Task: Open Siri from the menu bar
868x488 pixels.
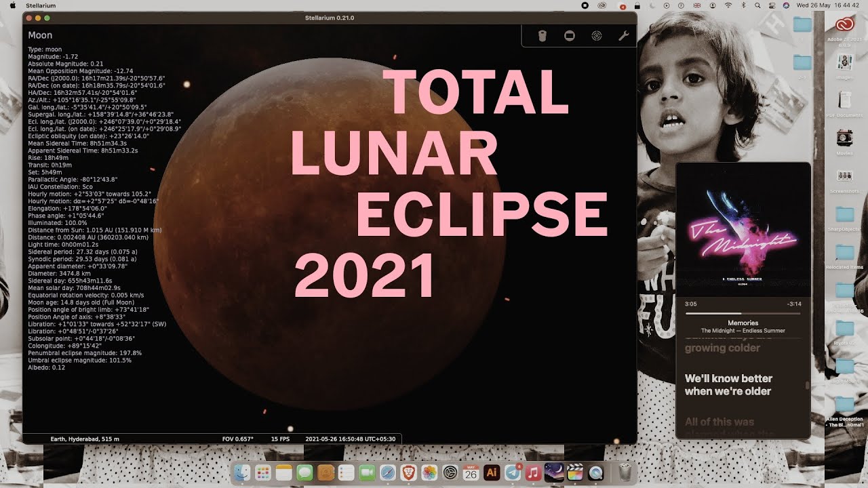Action: coord(786,5)
